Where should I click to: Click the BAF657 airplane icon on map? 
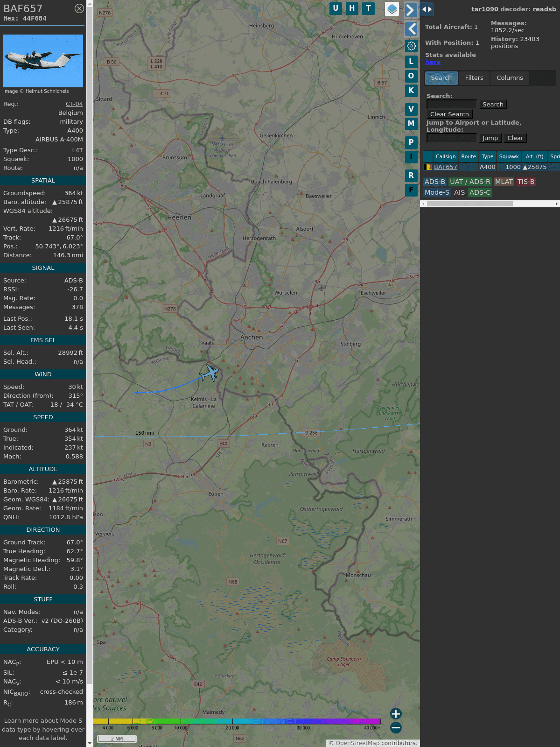click(x=210, y=373)
